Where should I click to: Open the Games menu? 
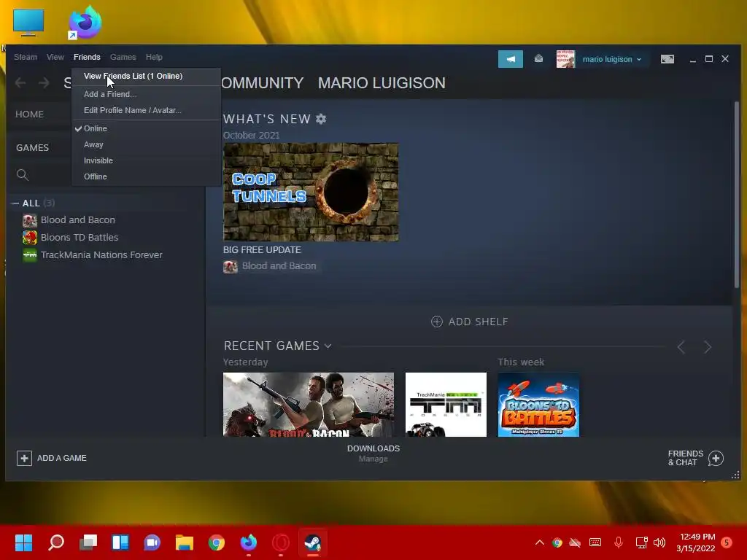123,57
